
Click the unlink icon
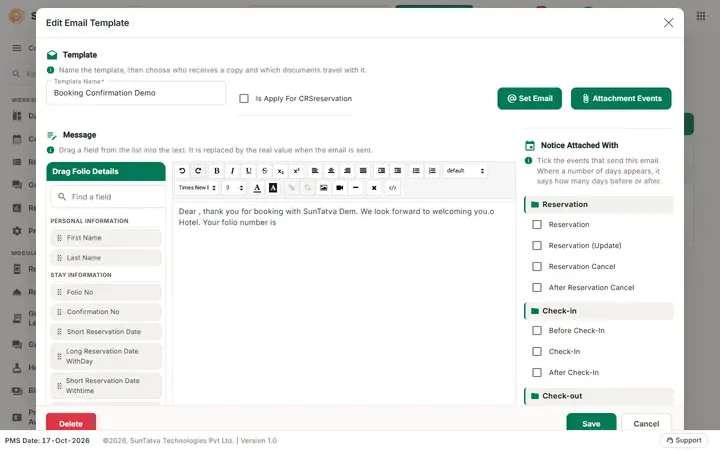(308, 188)
